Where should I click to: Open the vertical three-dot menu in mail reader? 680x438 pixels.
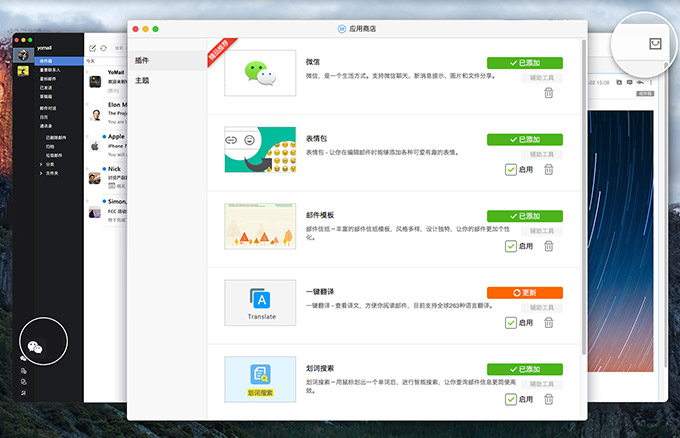[x=651, y=82]
